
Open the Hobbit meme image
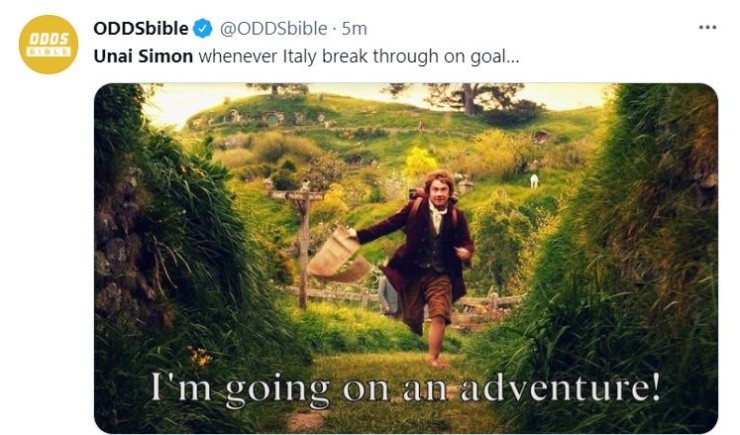[x=406, y=258]
